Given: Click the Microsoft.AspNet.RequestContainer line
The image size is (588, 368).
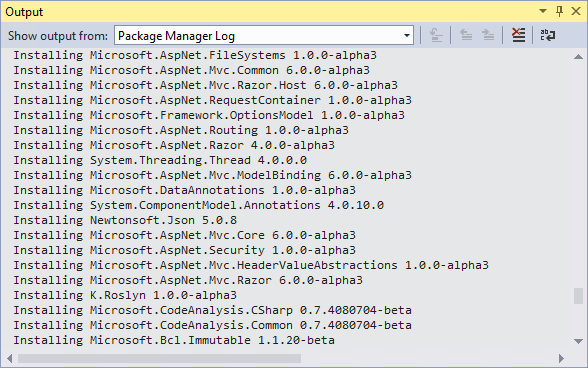Looking at the screenshot, I should click(213, 100).
